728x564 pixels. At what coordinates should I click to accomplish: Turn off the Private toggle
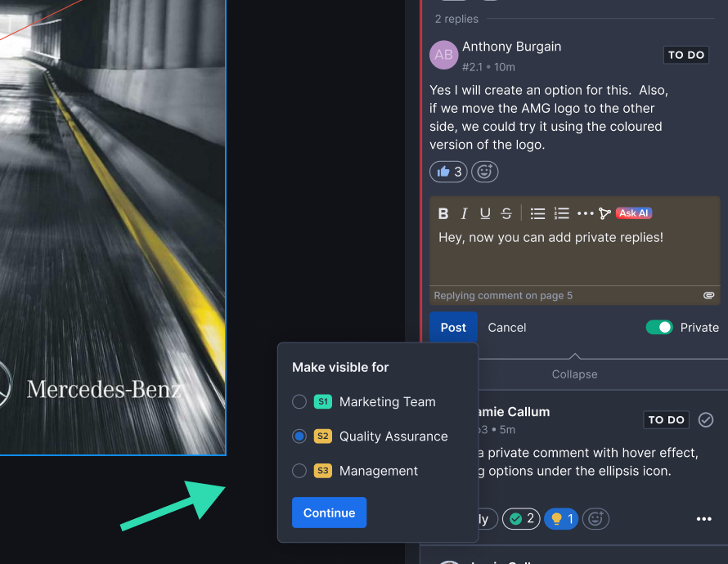[x=658, y=327]
